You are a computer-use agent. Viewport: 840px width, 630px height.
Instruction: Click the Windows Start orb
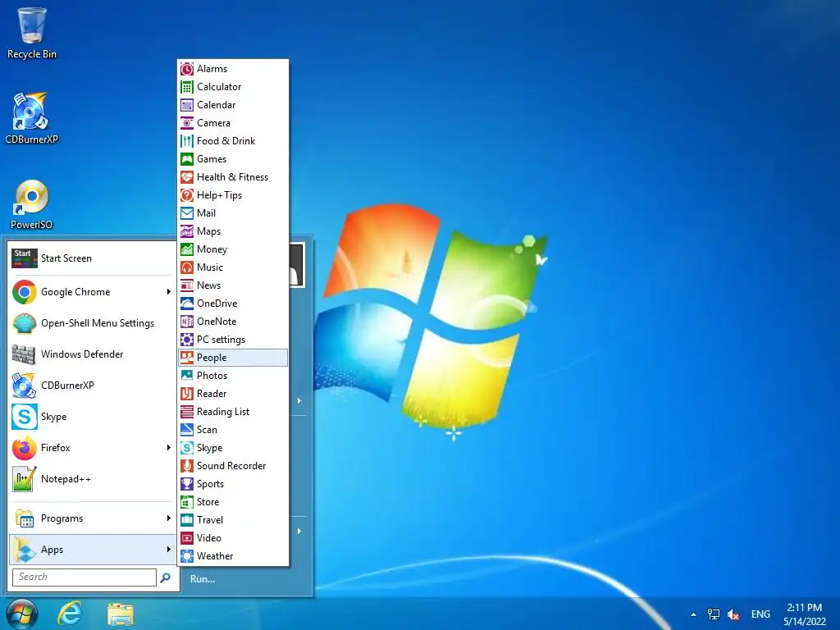[x=22, y=614]
